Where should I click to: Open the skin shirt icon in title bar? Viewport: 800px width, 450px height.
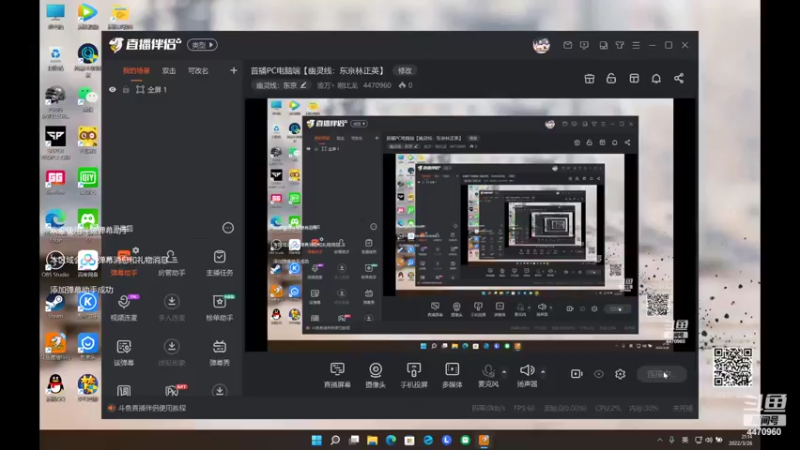tap(619, 45)
